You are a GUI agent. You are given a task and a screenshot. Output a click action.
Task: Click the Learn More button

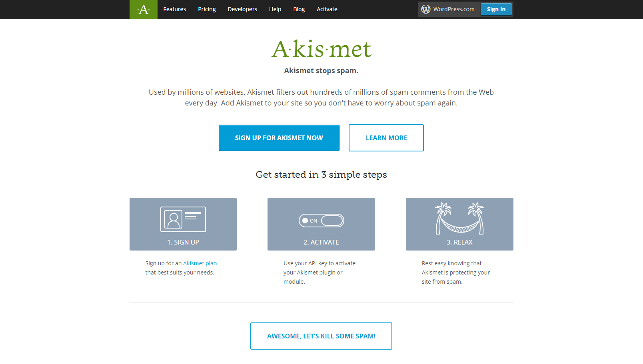(386, 138)
